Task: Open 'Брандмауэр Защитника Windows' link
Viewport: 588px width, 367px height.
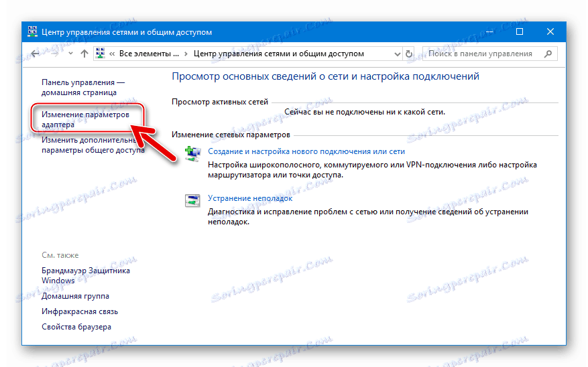Action: 86,275
